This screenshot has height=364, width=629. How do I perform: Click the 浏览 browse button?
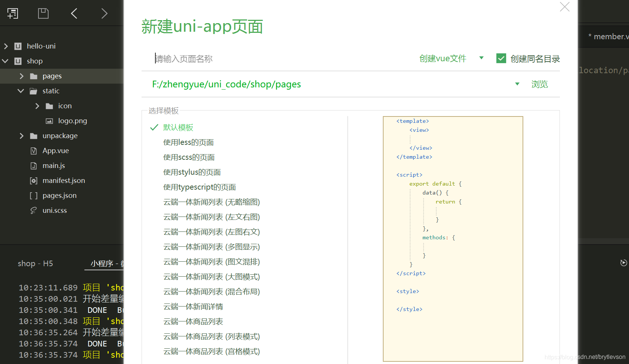coord(539,84)
